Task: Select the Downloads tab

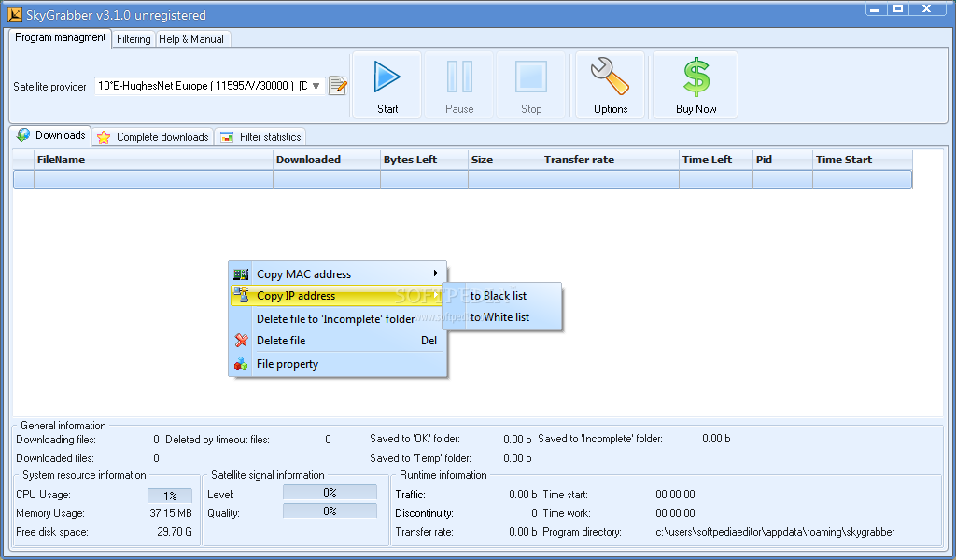Action: pyautogui.click(x=50, y=135)
